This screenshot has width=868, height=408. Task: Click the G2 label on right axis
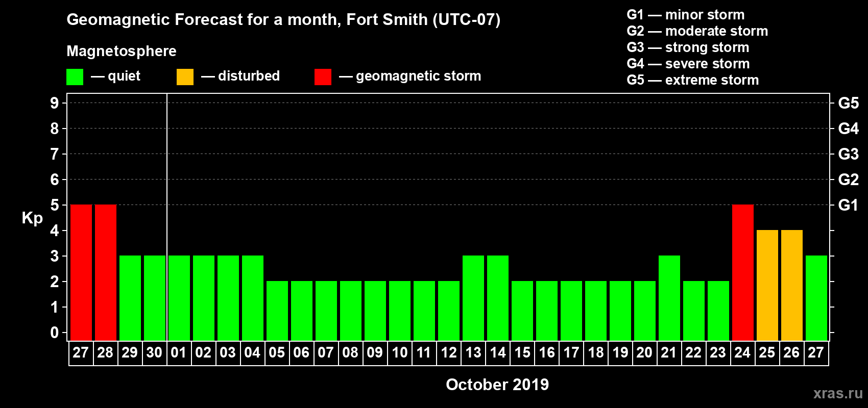click(x=848, y=180)
